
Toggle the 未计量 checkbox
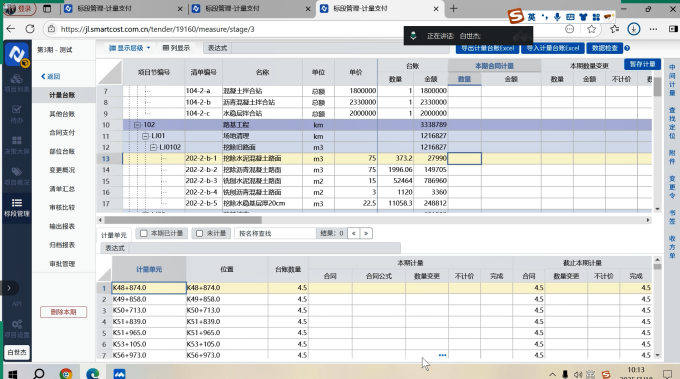click(x=199, y=233)
